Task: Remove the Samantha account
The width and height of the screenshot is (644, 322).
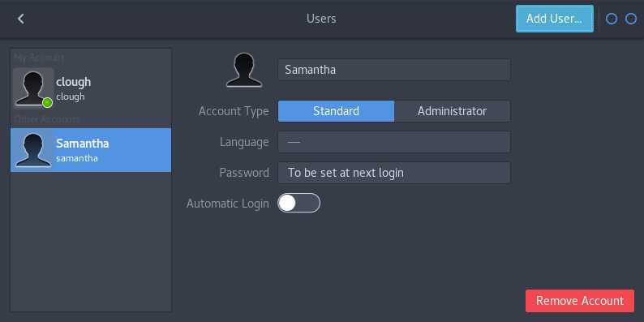Action: tap(579, 301)
